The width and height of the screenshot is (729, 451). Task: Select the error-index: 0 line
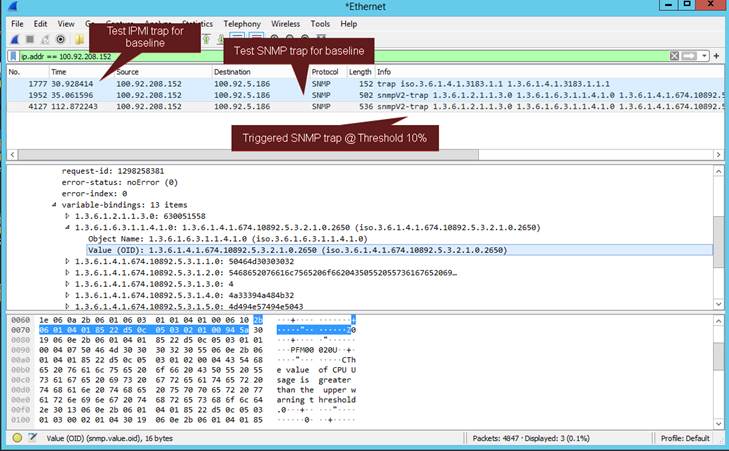point(94,193)
